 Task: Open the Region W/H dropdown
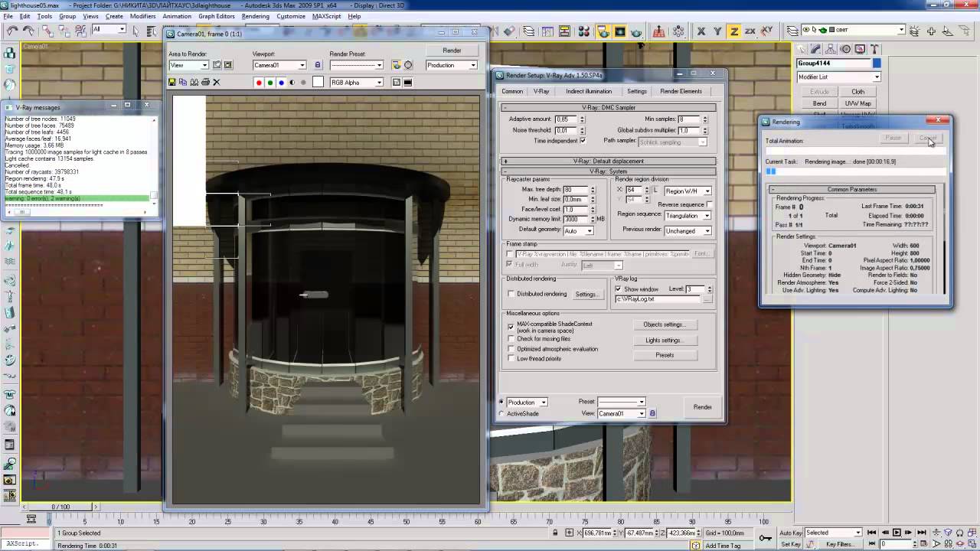(x=688, y=191)
